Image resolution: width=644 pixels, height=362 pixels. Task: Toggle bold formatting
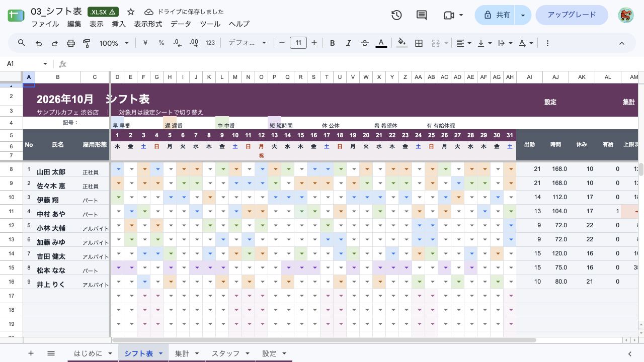pyautogui.click(x=332, y=43)
